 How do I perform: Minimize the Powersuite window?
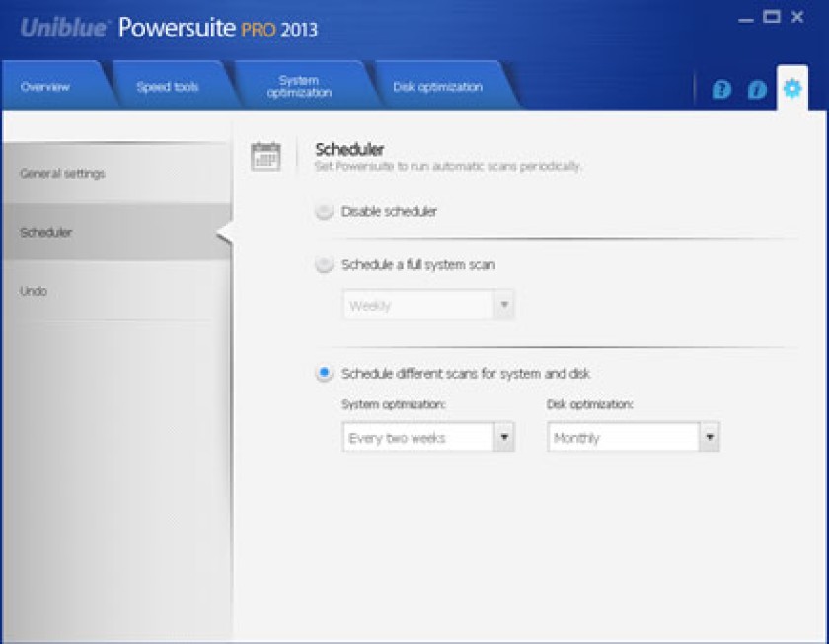[745, 20]
